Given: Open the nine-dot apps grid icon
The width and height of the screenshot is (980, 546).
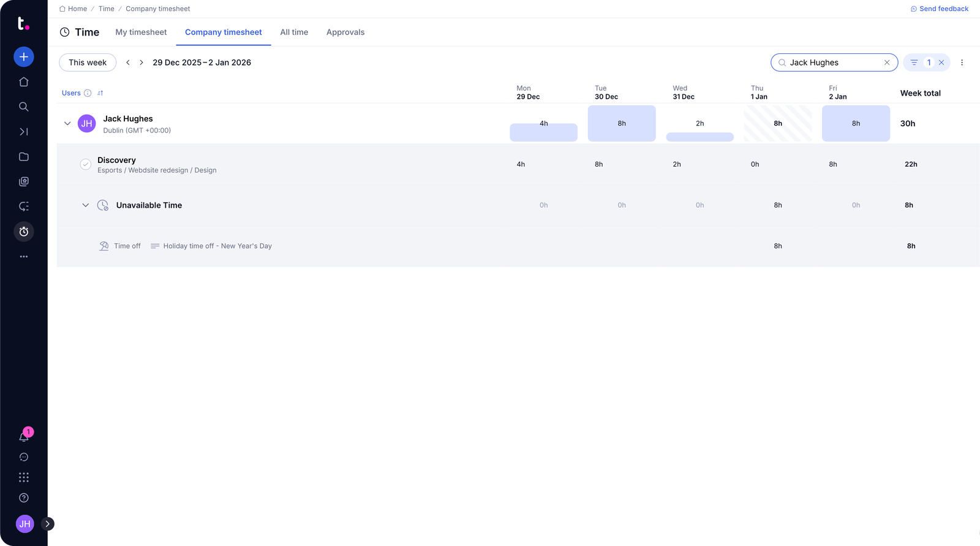Looking at the screenshot, I should click(24, 477).
